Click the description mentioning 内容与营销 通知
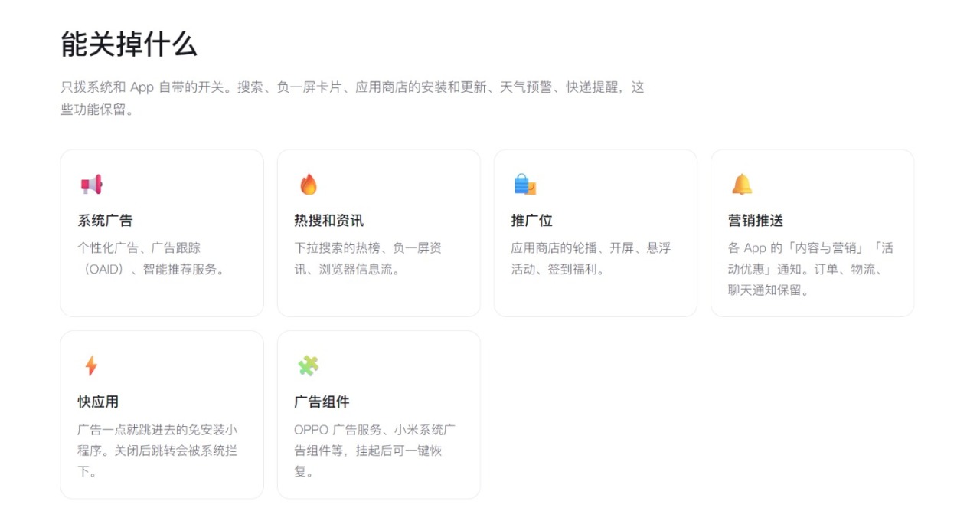 [811, 269]
